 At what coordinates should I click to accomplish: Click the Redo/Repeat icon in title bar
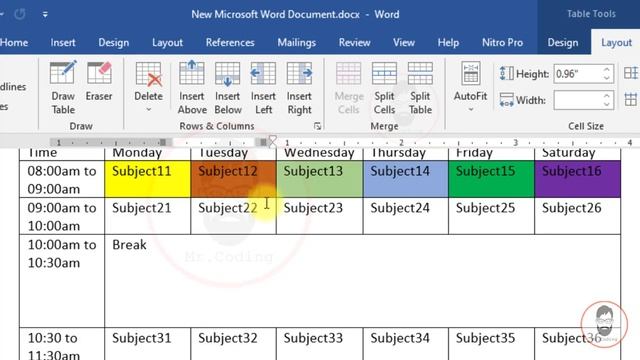(x=20, y=14)
